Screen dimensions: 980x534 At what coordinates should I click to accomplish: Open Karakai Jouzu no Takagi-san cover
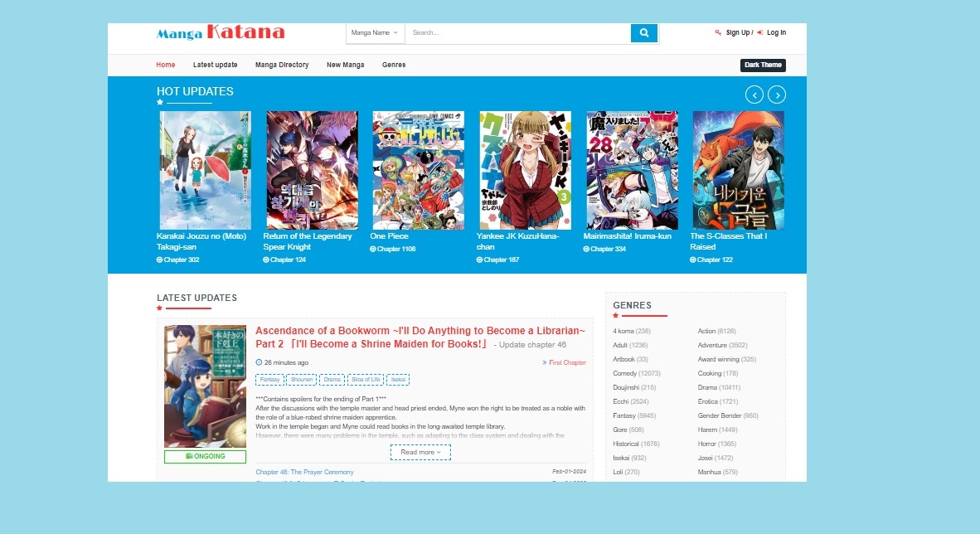(205, 170)
